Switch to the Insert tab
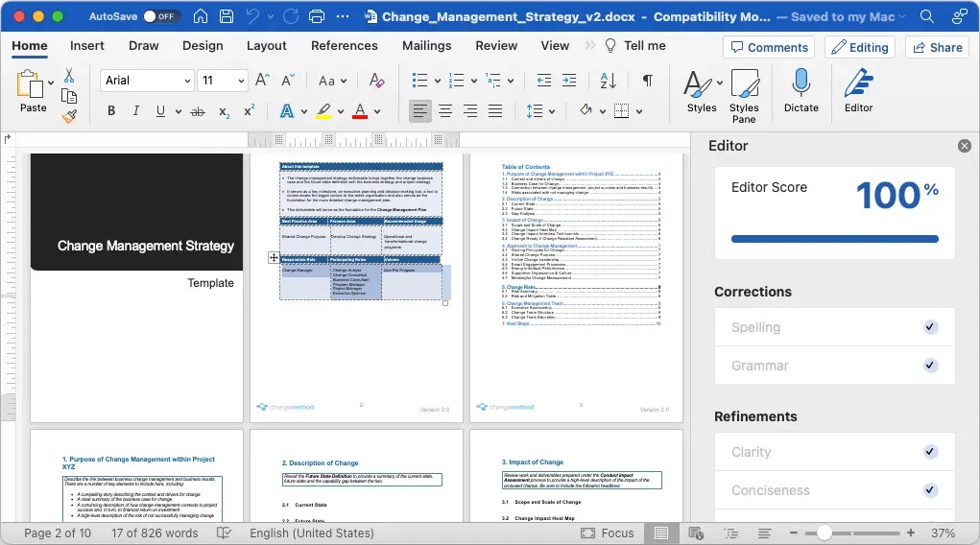980x545 pixels. 87,46
